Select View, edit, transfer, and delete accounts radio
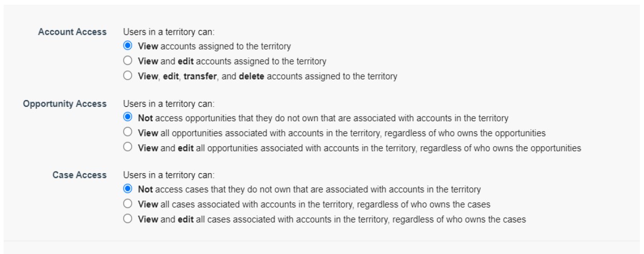644x254 pixels. [128, 76]
